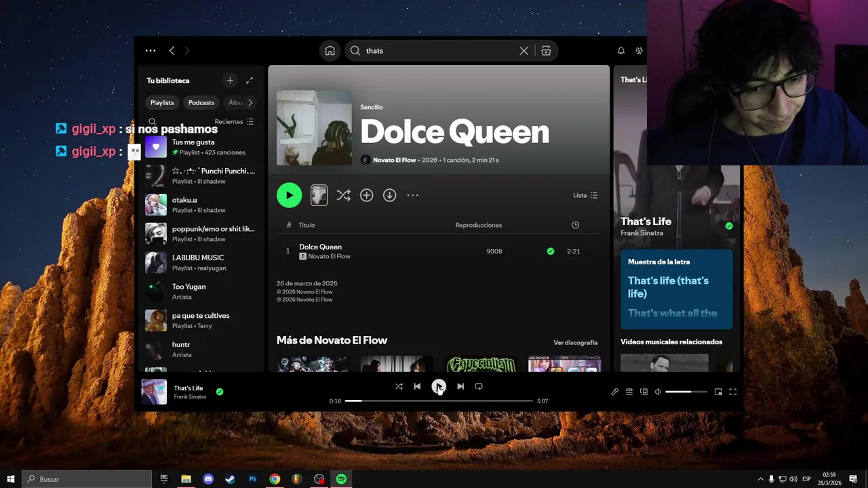
Task: Skip to next track
Action: tap(460, 386)
